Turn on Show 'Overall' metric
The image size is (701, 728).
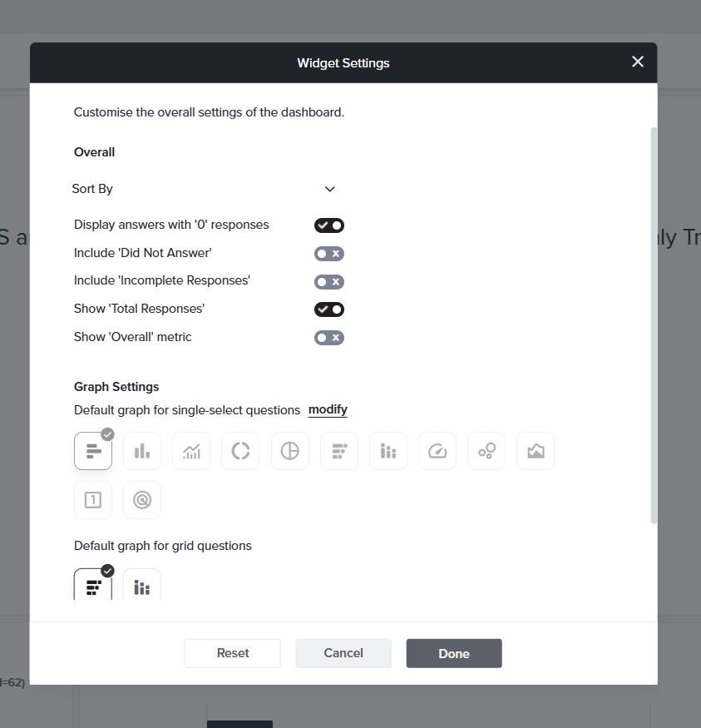tap(329, 338)
